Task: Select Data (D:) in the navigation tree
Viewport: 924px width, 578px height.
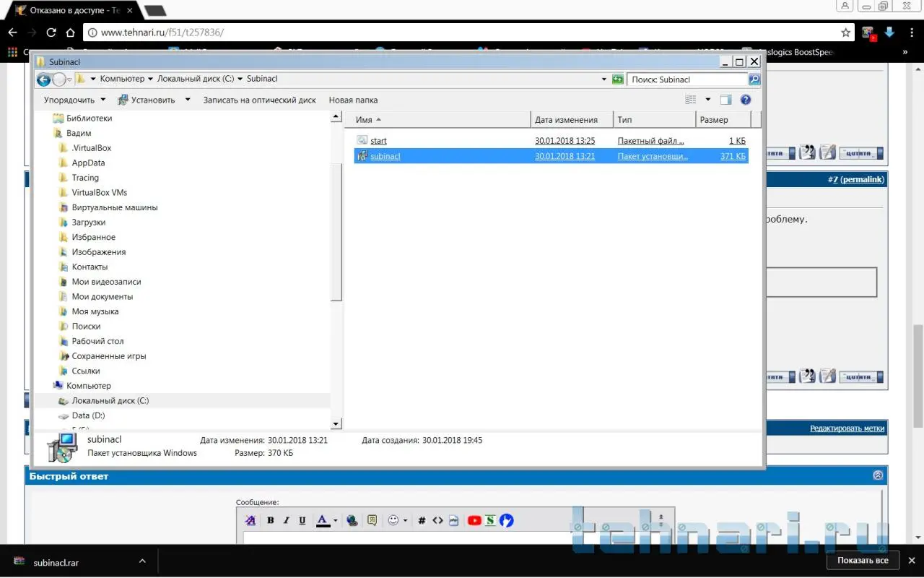Action: pyautogui.click(x=88, y=415)
